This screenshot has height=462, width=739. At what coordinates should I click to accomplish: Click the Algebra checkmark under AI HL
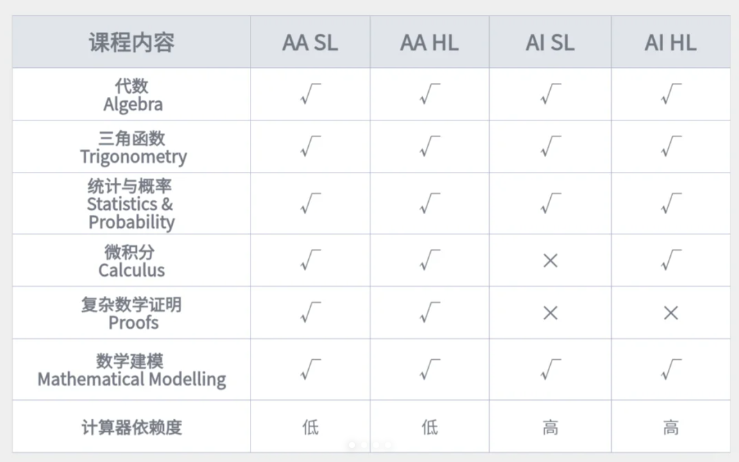tap(670, 94)
